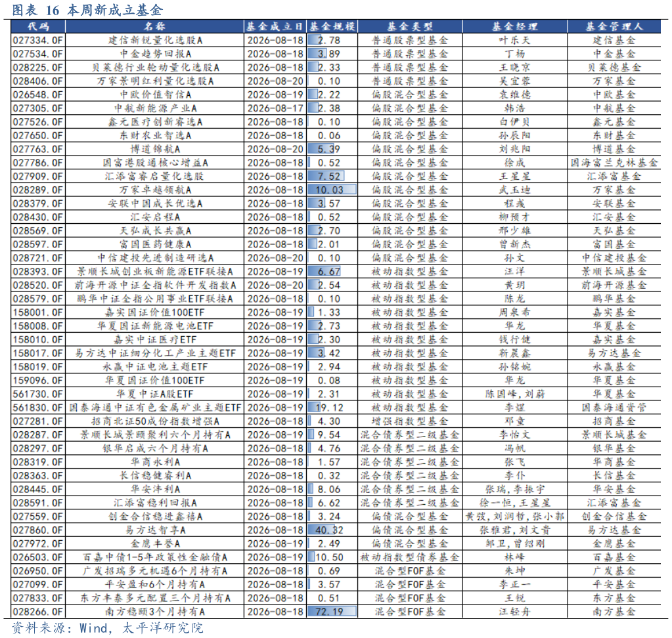672x638 pixels.
Task: Select 易方达中证细分化工产业主题ETF name
Action: point(155,353)
